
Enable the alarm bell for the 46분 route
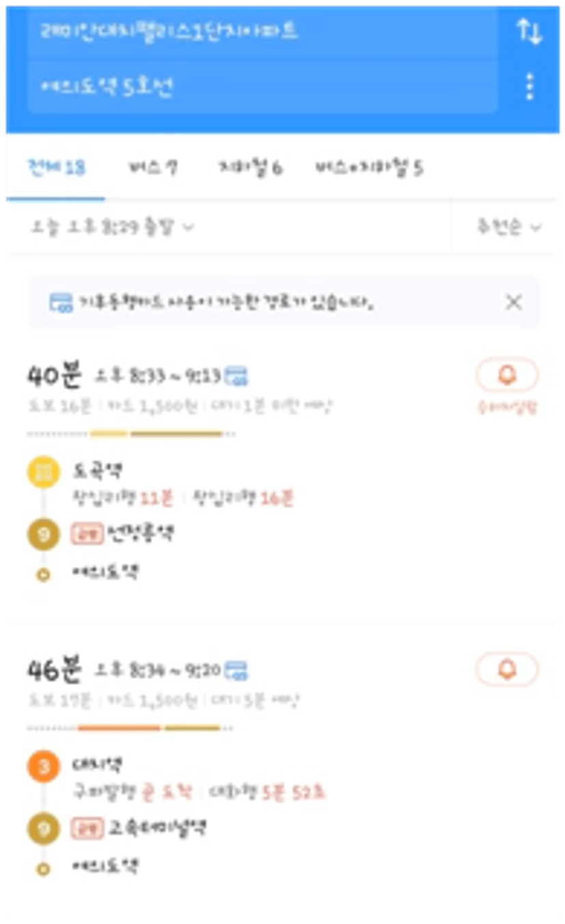[507, 669]
